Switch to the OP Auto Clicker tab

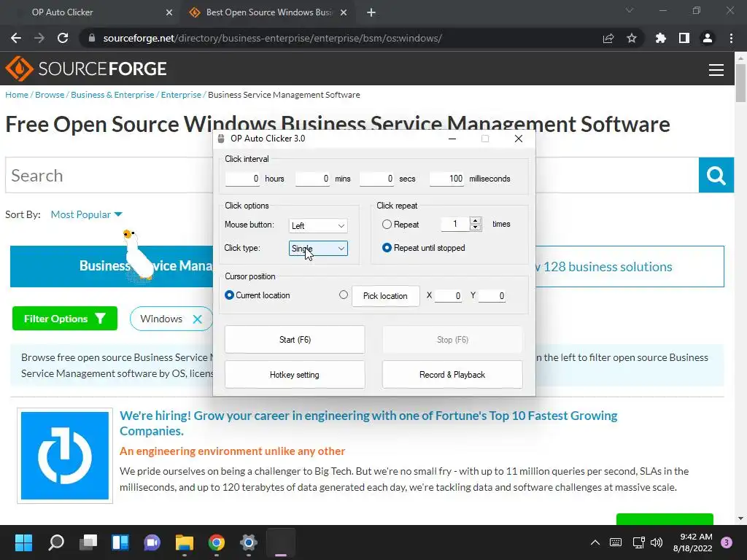(x=90, y=13)
